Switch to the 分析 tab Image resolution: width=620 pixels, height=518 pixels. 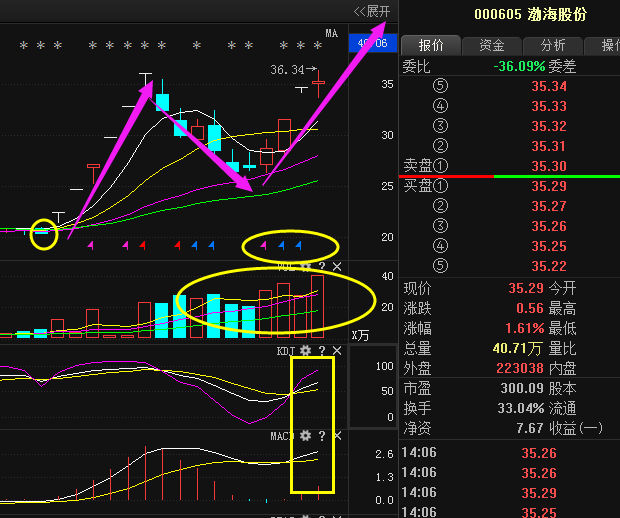click(x=553, y=45)
